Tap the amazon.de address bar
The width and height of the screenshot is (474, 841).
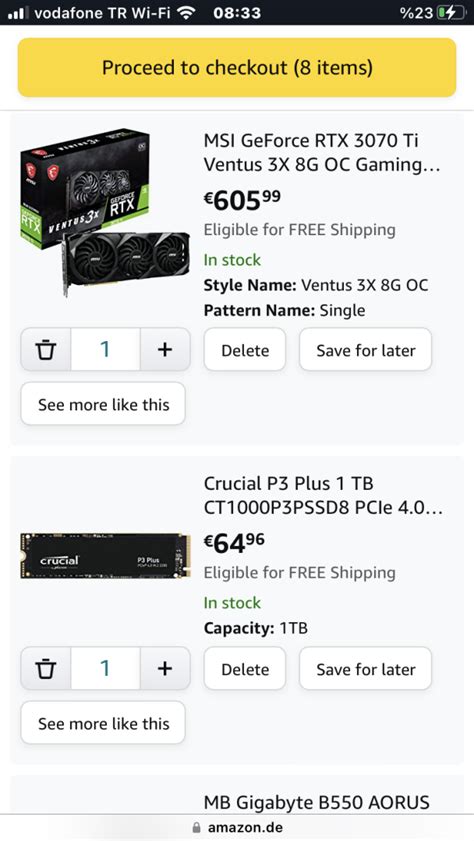click(237, 827)
